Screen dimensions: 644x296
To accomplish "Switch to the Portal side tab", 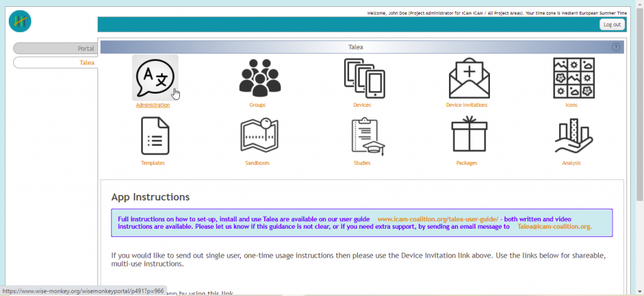I will (x=55, y=48).
